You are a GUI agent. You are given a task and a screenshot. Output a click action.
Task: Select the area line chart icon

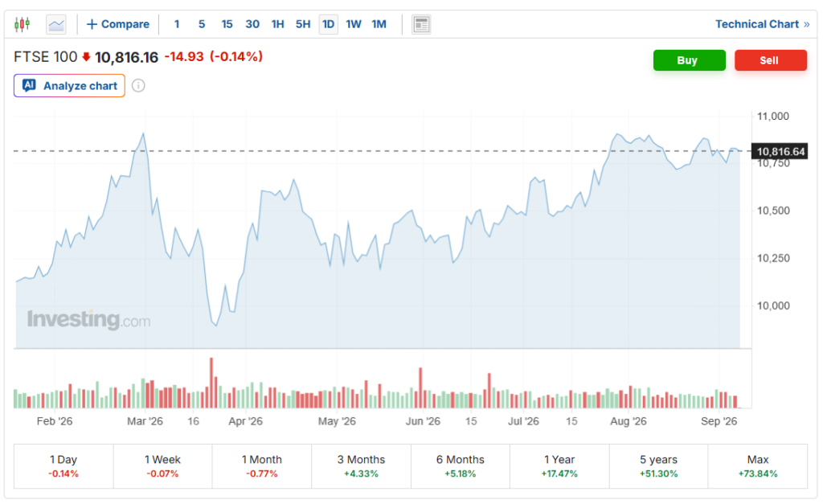click(x=56, y=24)
